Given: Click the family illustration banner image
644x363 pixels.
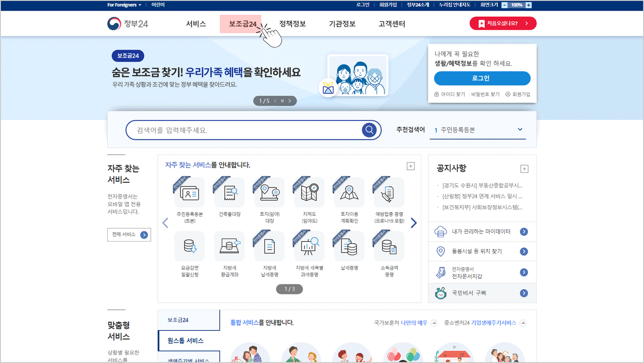Looking at the screenshot, I should click(x=358, y=75).
